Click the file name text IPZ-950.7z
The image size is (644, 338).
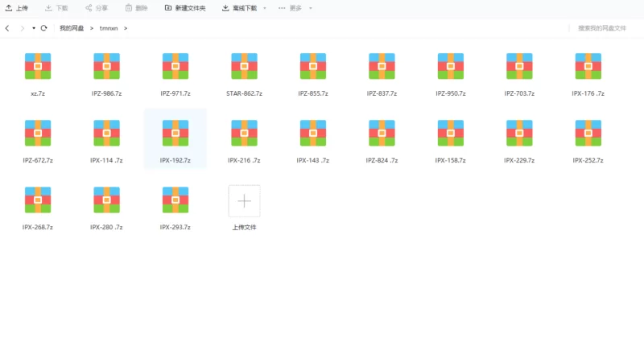coord(451,93)
